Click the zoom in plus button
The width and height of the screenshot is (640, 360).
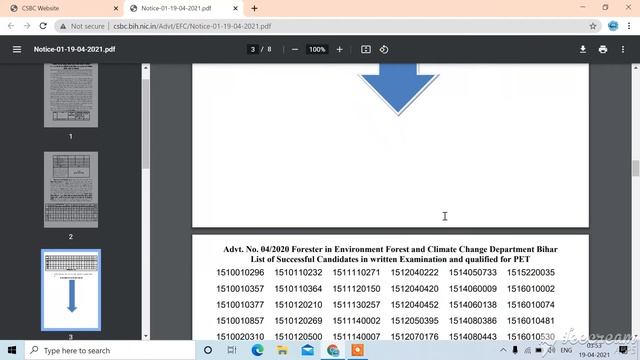(x=339, y=49)
